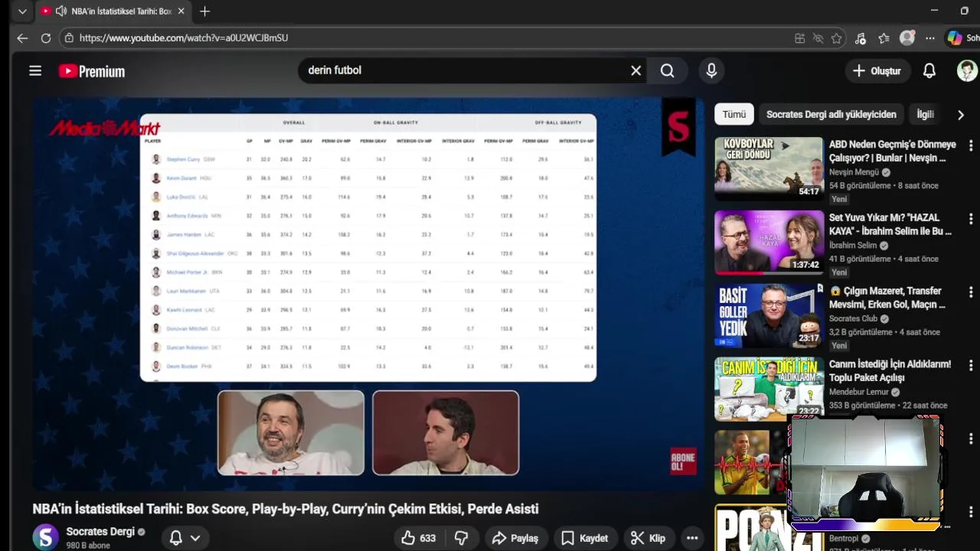The height and width of the screenshot is (551, 980).
Task: Open Canım İstediği İçin Aldıklarım thumbnail
Action: pyautogui.click(x=769, y=388)
